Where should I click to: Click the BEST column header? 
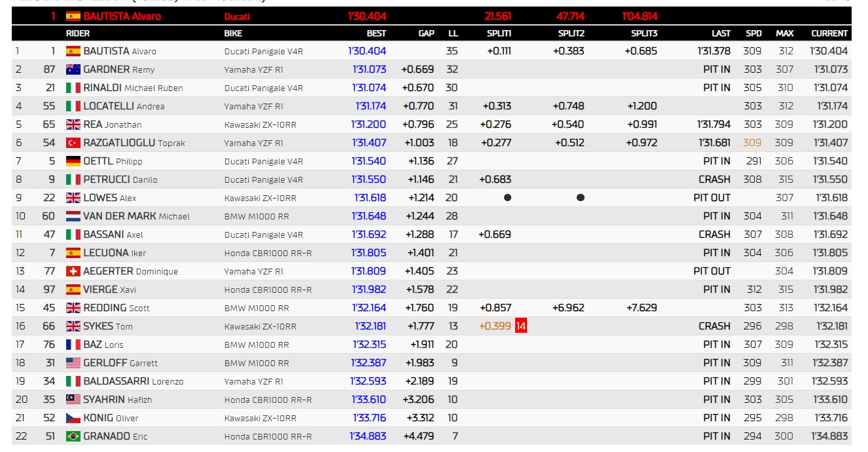coord(376,33)
